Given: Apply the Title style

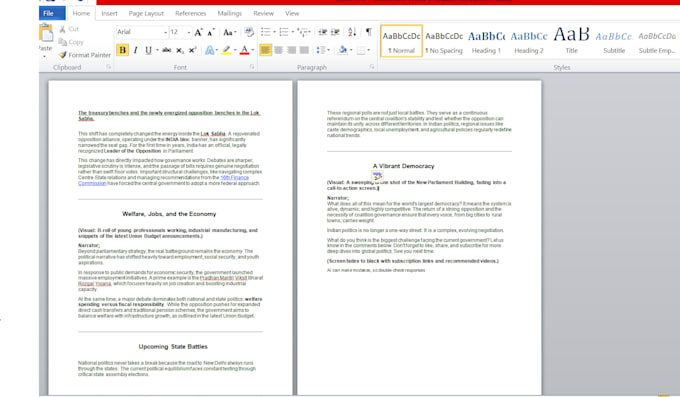Looking at the screenshot, I should [571, 41].
